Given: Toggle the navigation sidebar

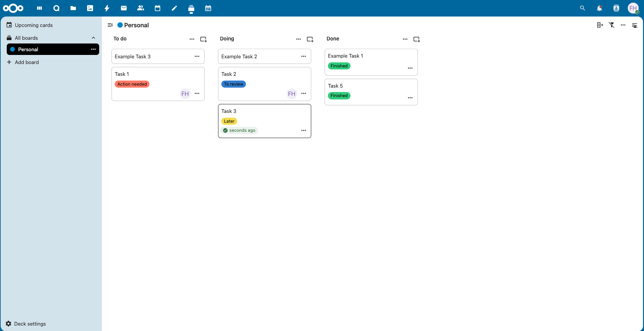Looking at the screenshot, I should pyautogui.click(x=110, y=25).
